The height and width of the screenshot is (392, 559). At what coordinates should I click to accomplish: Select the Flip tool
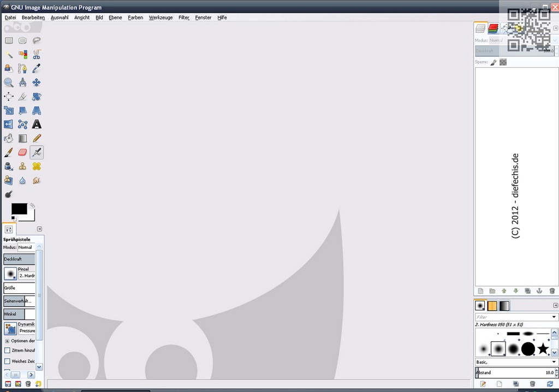[x=9, y=124]
